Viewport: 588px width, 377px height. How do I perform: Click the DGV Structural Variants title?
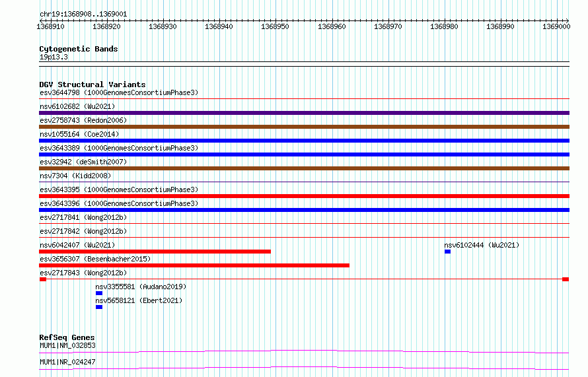(x=92, y=85)
